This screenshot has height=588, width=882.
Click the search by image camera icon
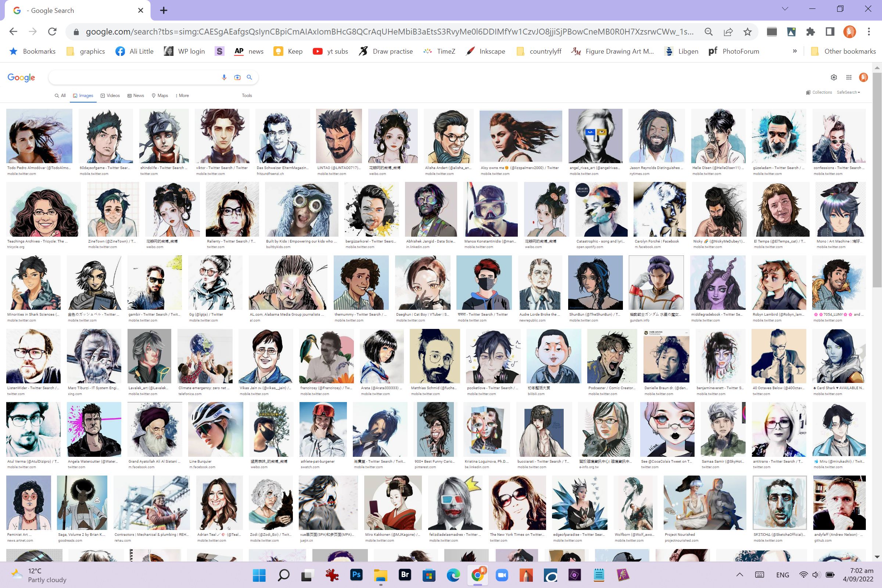point(237,77)
